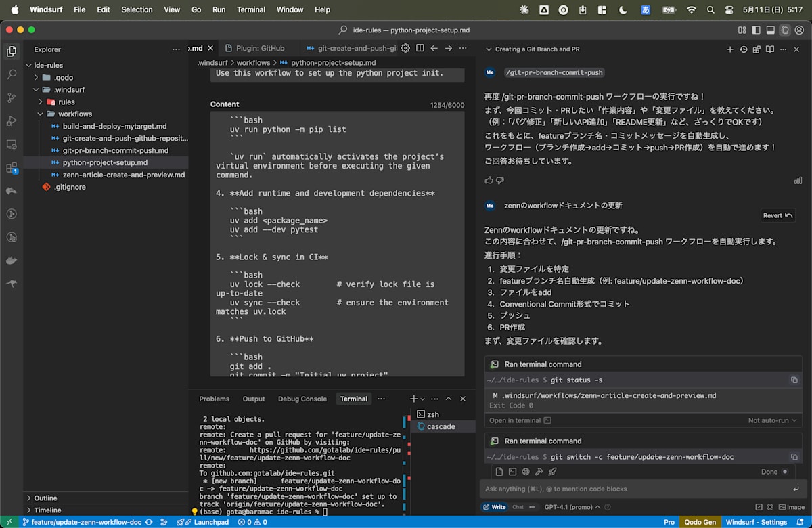Click the Qodo Gen status bar button
Image resolution: width=812 pixels, height=528 pixels.
tap(700, 522)
